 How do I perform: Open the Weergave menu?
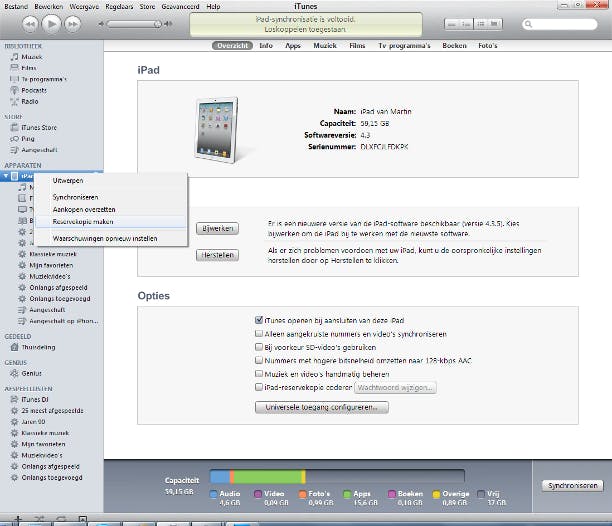click(x=84, y=7)
